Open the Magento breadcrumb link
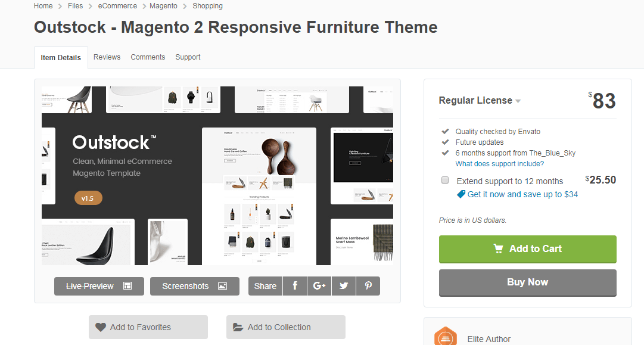This screenshot has width=644, height=345. [x=163, y=6]
